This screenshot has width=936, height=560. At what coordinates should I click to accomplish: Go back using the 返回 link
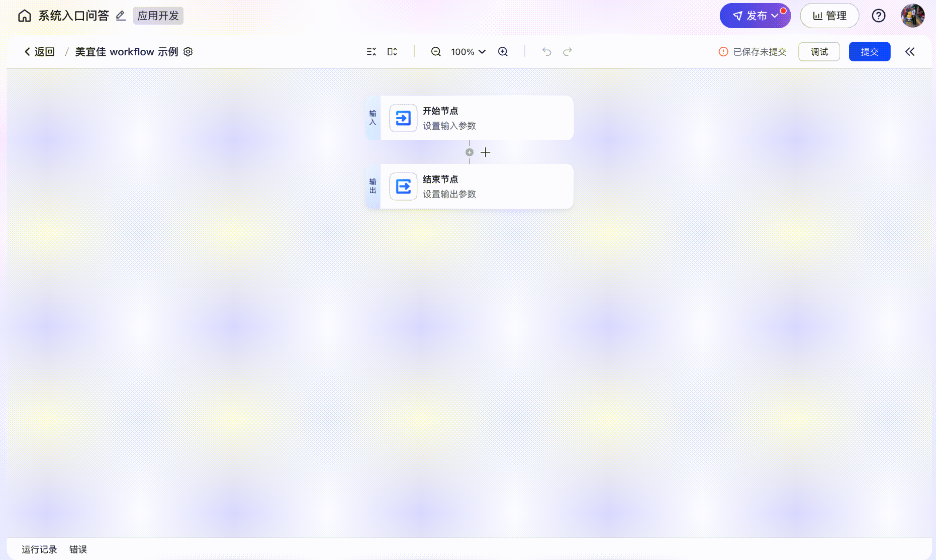tap(40, 52)
